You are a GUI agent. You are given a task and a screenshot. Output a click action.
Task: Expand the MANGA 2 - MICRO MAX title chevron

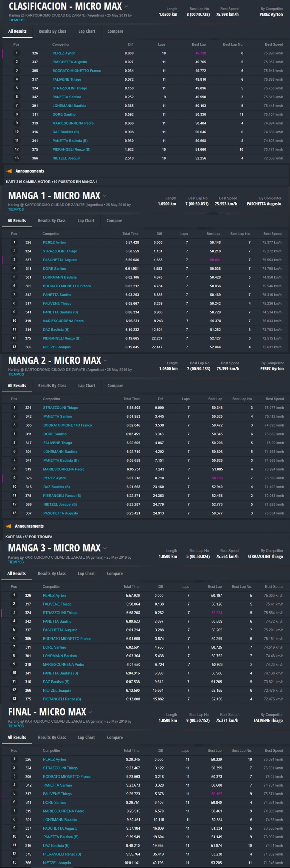106,361
